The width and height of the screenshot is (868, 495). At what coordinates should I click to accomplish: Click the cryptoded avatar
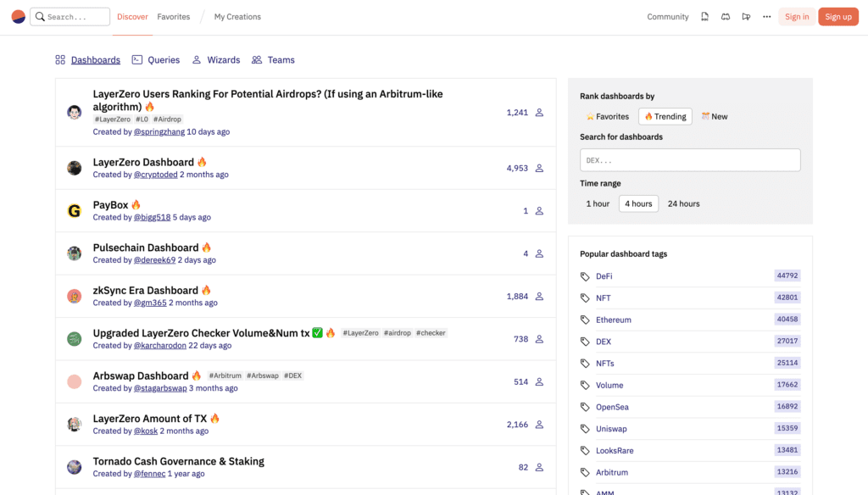(x=75, y=168)
